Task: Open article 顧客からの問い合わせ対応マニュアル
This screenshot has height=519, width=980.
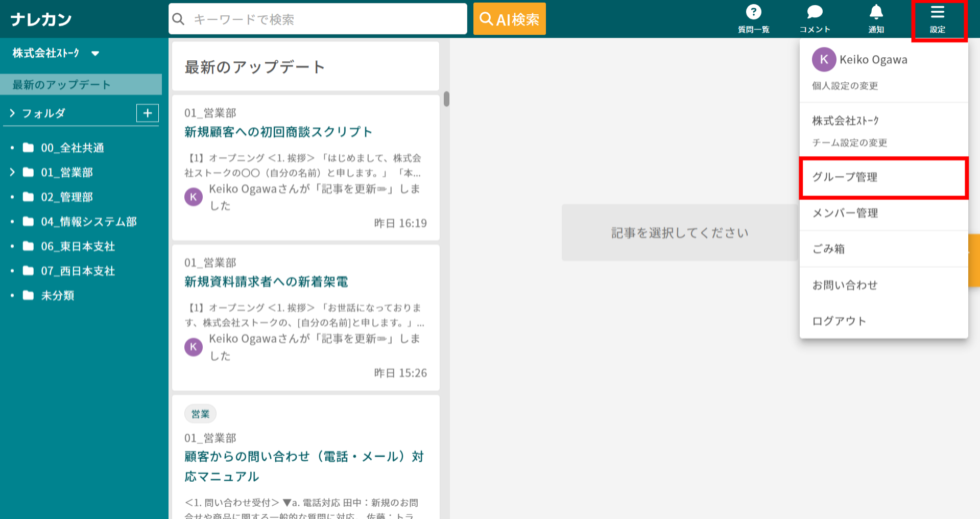Action: point(304,466)
